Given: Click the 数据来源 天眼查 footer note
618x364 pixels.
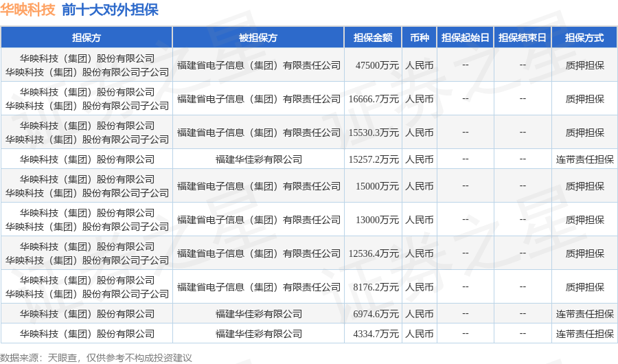Looking at the screenshot, I should coord(95,358).
